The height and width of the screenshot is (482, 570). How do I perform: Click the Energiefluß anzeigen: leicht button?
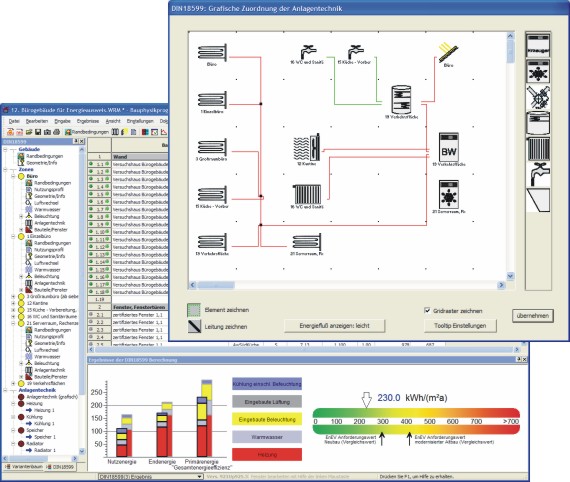(x=334, y=326)
